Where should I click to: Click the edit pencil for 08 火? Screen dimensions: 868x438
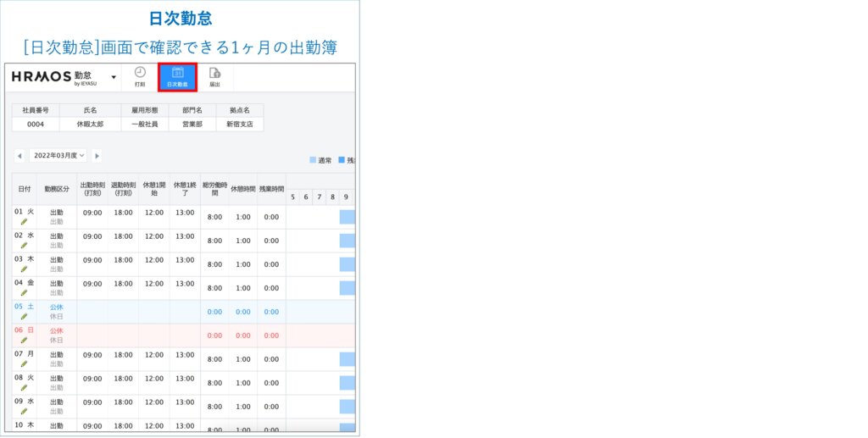tap(25, 388)
